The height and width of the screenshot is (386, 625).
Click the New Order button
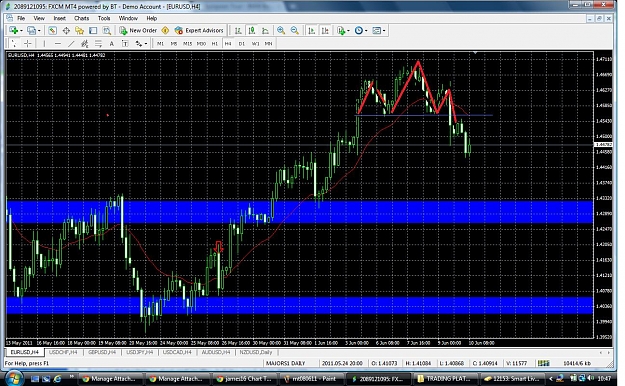click(x=138, y=30)
